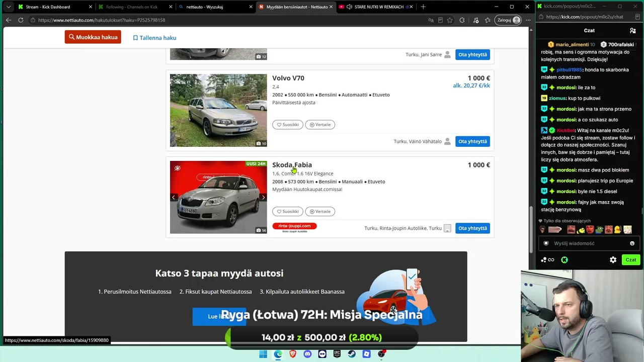Screen dimensions: 644x362
Task: Open the Kick chat user list icon
Action: pyautogui.click(x=633, y=31)
